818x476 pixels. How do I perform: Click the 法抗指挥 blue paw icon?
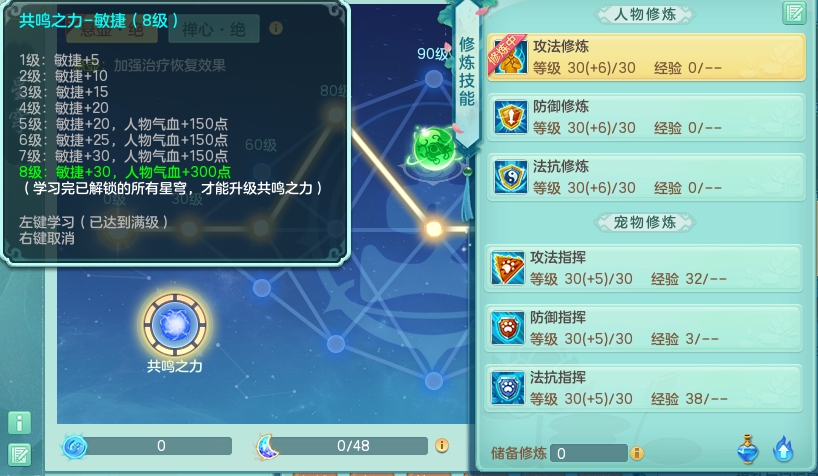508,388
